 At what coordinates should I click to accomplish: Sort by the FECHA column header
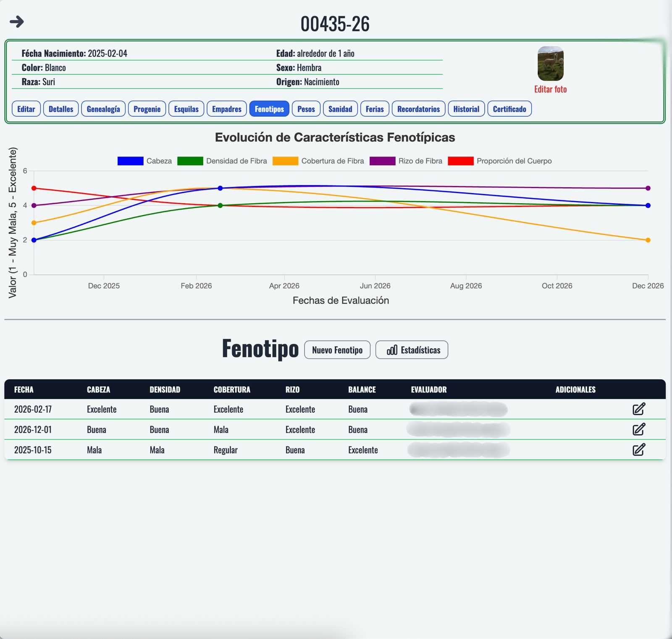tap(24, 390)
